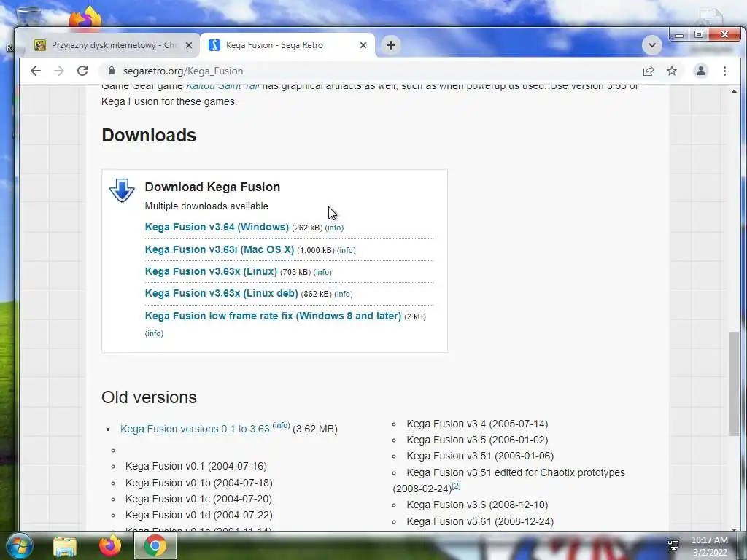Click scrollbar down arrow
The height and width of the screenshot is (560, 747).
coord(734,529)
